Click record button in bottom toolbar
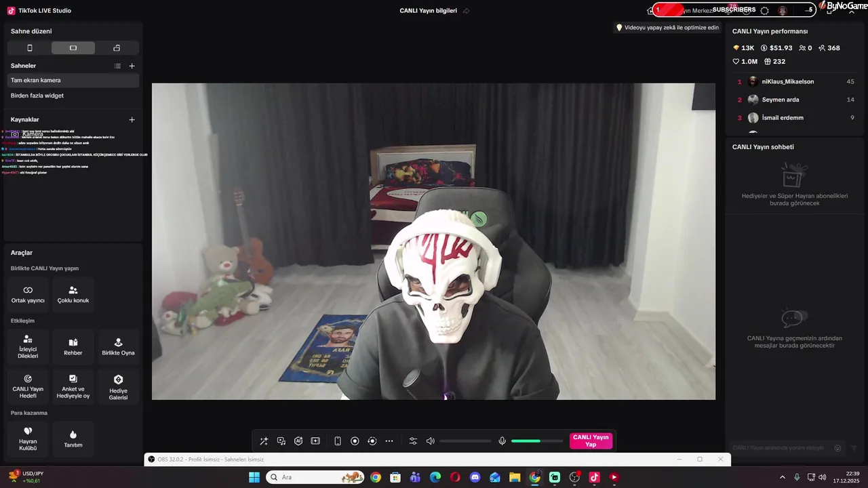Screen dimensions: 868x488 [355, 441]
